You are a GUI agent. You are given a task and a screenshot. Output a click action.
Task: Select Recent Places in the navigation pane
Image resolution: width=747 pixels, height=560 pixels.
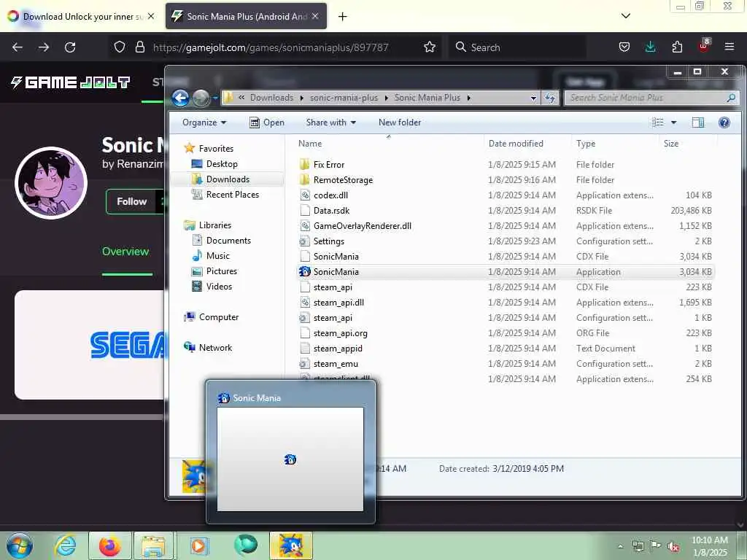click(233, 194)
